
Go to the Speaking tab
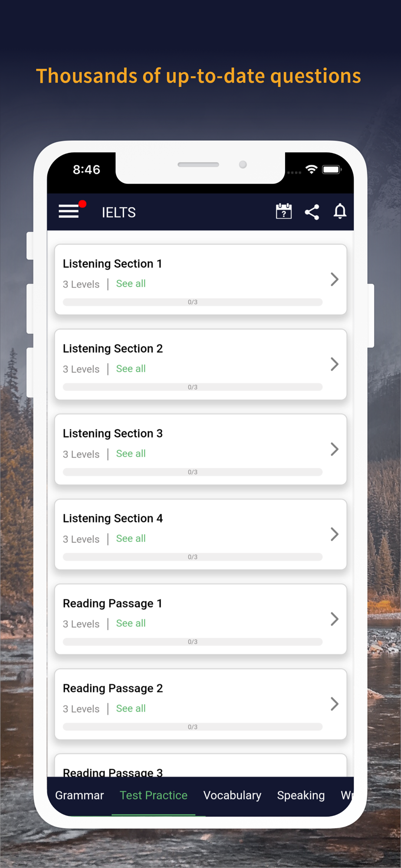pos(301,795)
